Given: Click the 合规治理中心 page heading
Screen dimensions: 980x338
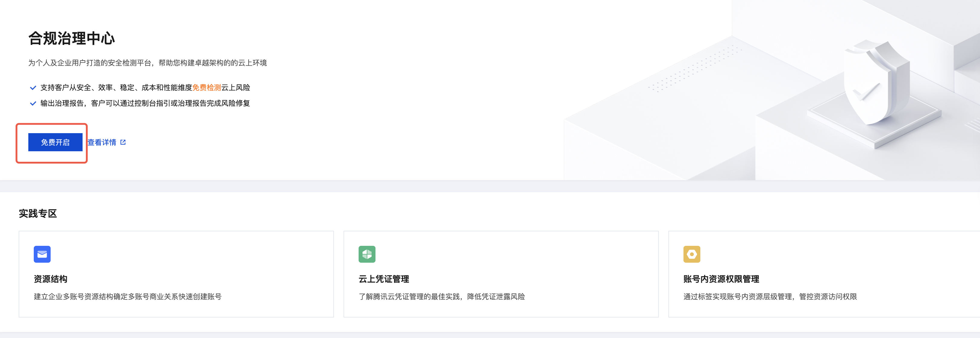Looking at the screenshot, I should 71,38.
